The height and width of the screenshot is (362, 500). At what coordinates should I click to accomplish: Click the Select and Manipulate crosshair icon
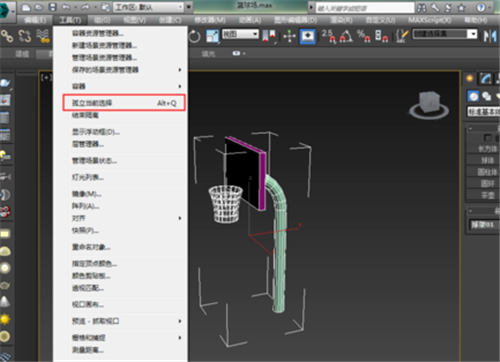[x=289, y=36]
